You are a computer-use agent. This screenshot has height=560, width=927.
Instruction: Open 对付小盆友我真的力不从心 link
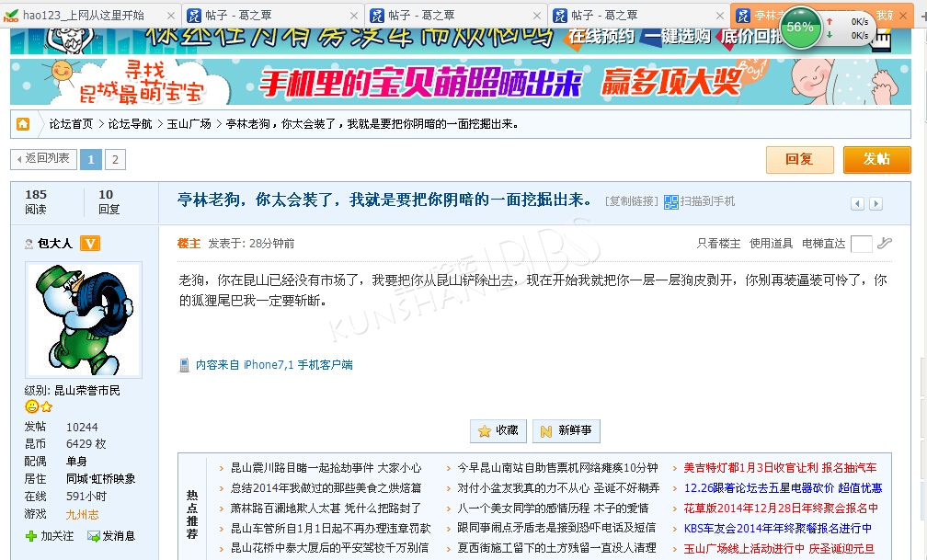[558, 488]
